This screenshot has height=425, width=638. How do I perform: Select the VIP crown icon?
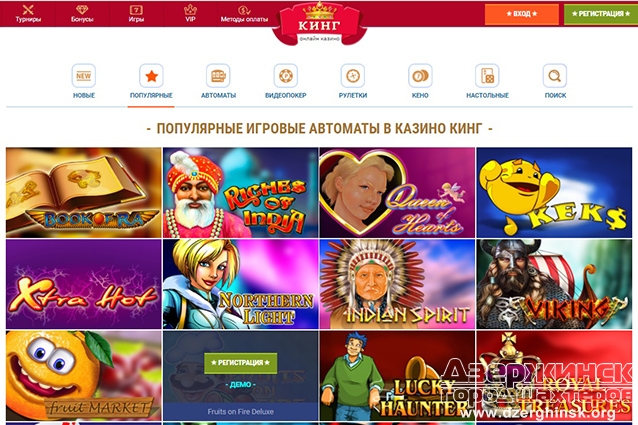click(190, 9)
